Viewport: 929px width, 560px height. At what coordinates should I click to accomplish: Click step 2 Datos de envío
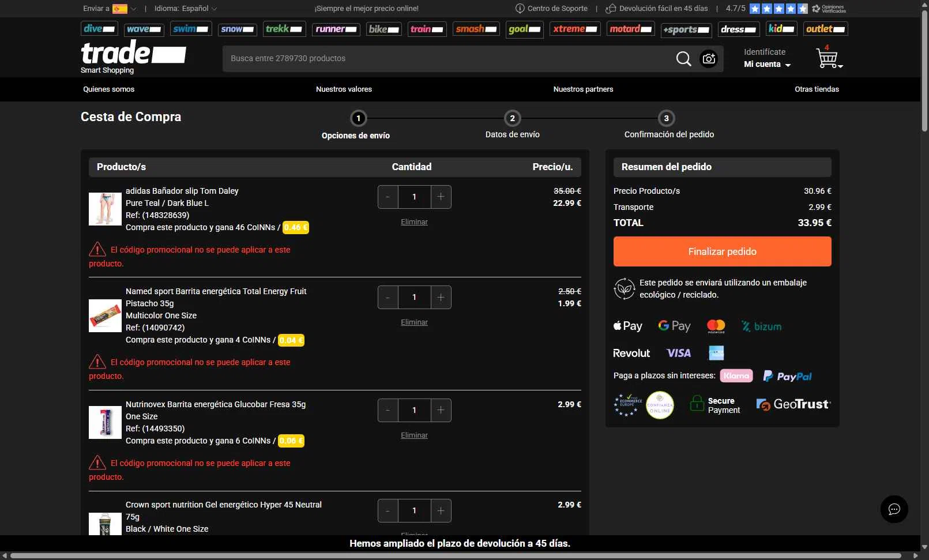(x=512, y=126)
